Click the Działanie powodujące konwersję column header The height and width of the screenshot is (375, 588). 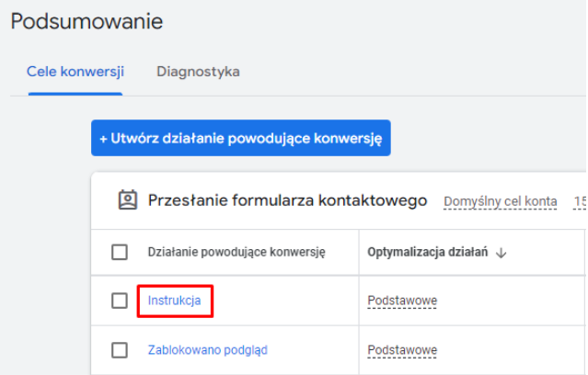236,253
